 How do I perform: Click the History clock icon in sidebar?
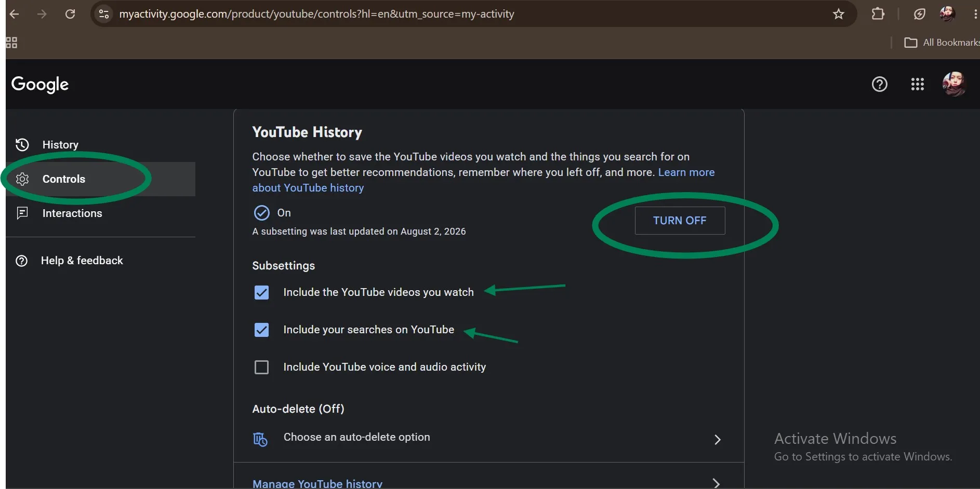[x=22, y=145]
